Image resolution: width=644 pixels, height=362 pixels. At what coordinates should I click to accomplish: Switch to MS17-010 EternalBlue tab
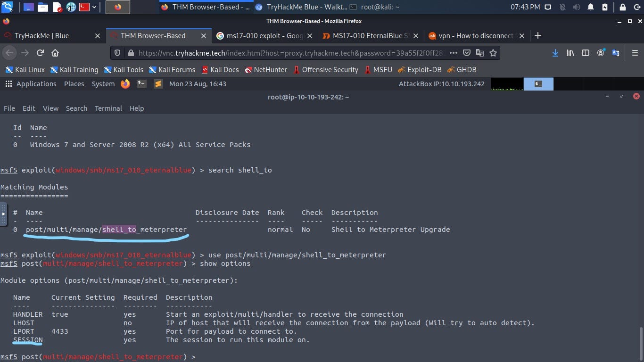pos(371,36)
